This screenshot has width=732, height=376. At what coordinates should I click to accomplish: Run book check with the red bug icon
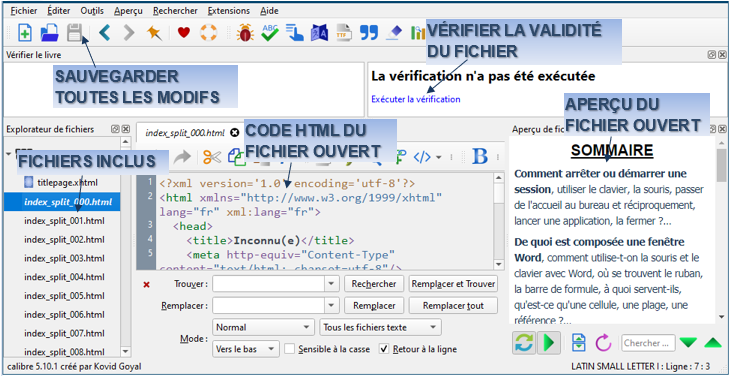tap(245, 33)
